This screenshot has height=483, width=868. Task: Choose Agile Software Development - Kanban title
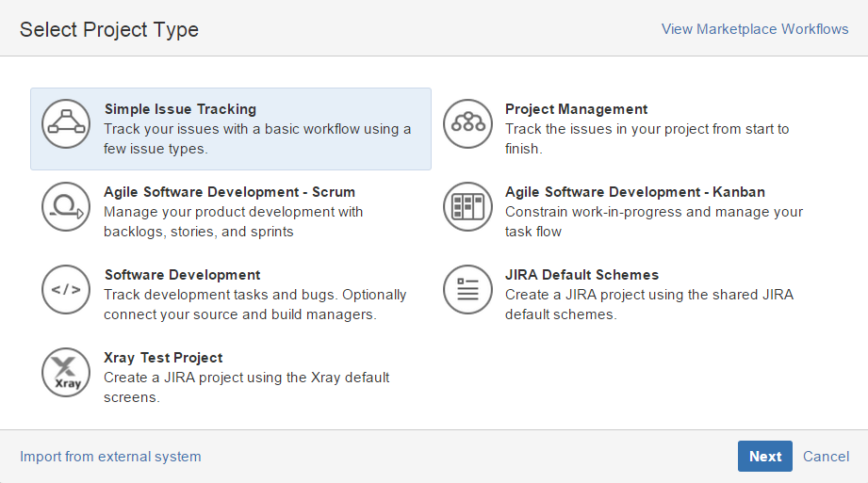click(x=635, y=192)
